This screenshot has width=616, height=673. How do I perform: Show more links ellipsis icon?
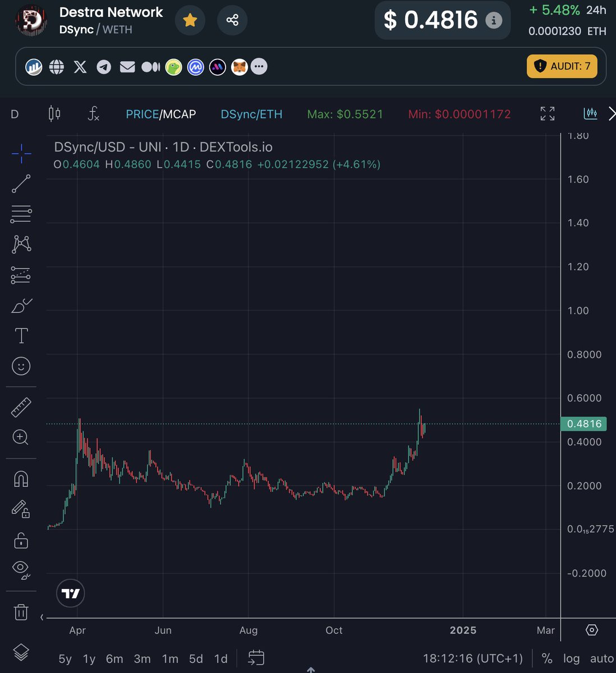[259, 67]
